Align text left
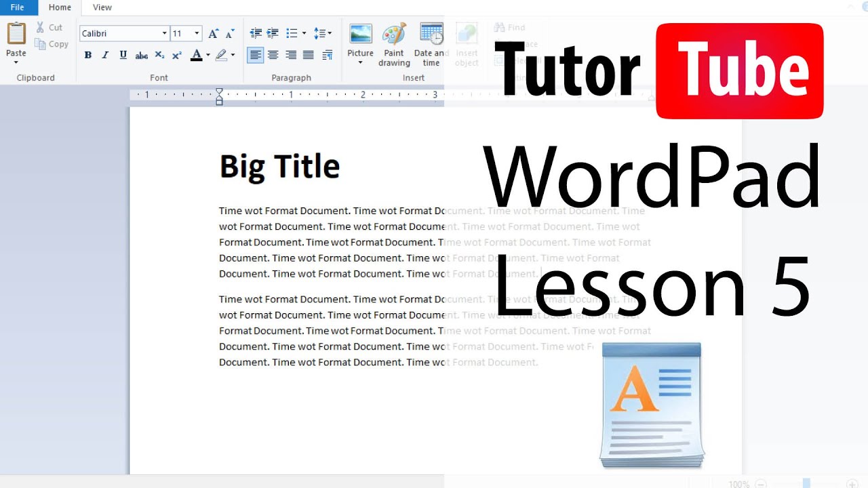The image size is (868, 488). tap(256, 55)
